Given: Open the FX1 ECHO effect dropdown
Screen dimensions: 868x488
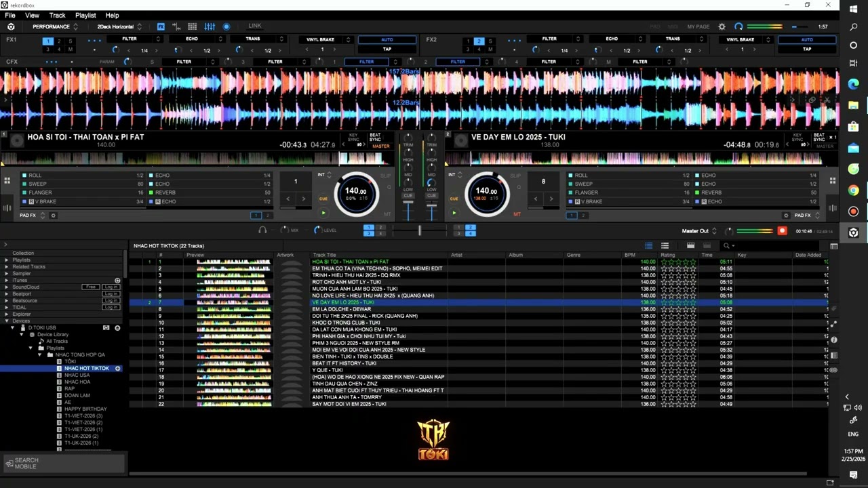Looking at the screenshot, I should [x=198, y=39].
